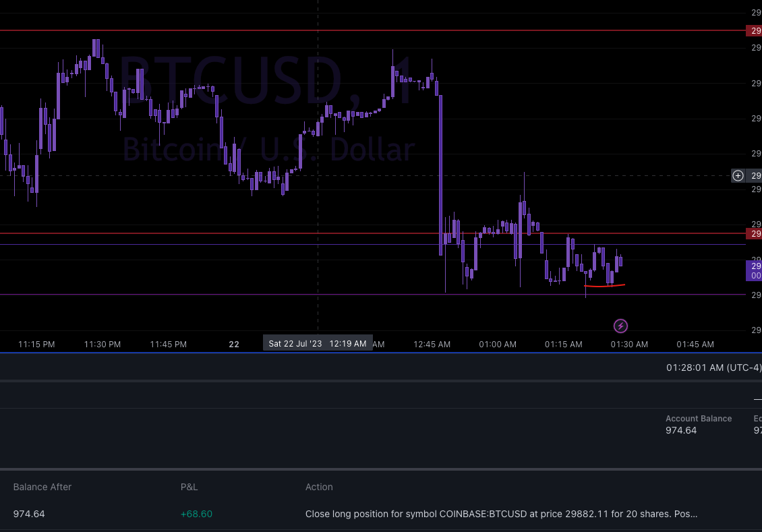The height and width of the screenshot is (532, 762).
Task: Click the timezone display showing UTC-4
Action: click(x=713, y=367)
